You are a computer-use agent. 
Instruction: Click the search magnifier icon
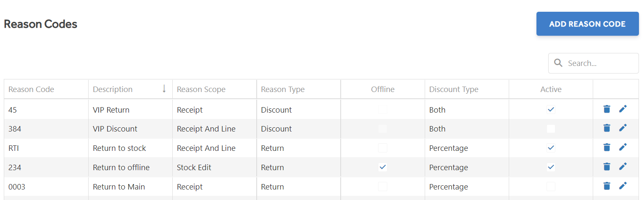pyautogui.click(x=558, y=63)
